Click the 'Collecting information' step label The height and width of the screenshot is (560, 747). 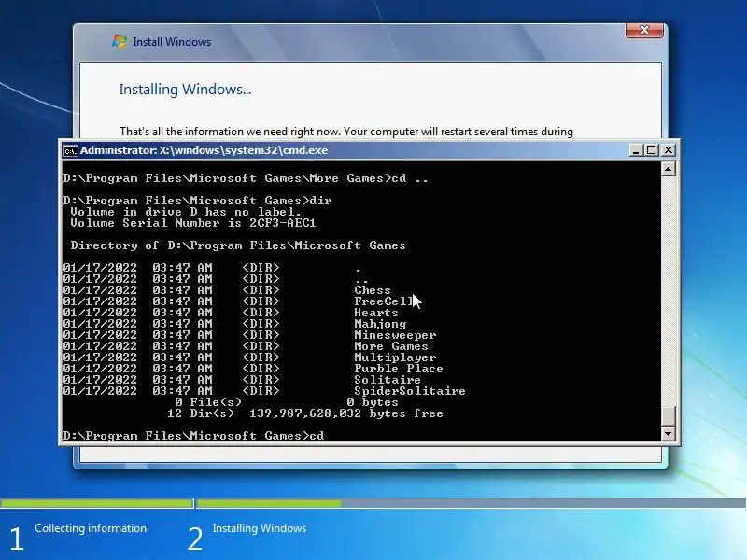point(91,528)
